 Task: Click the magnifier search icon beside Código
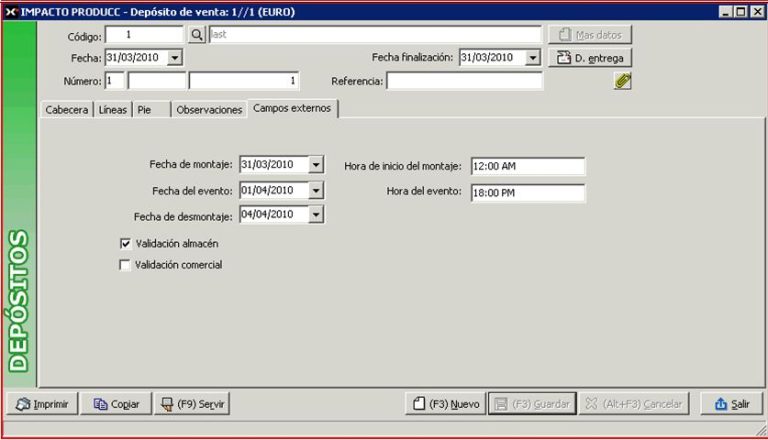pyautogui.click(x=197, y=35)
